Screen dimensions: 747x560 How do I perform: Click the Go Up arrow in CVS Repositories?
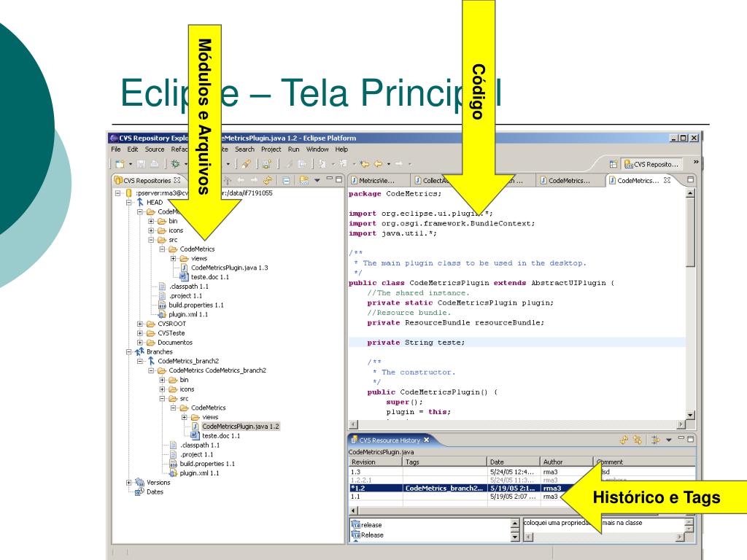click(228, 180)
